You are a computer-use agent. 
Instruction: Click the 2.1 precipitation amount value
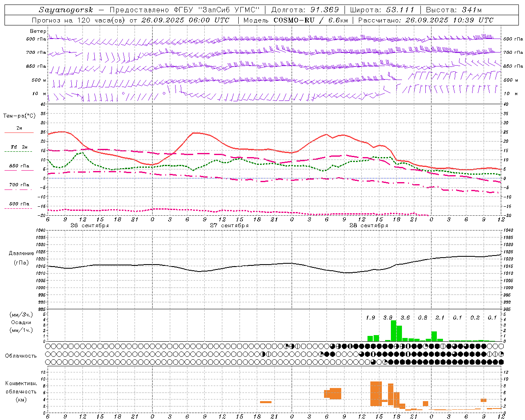[x=440, y=317]
